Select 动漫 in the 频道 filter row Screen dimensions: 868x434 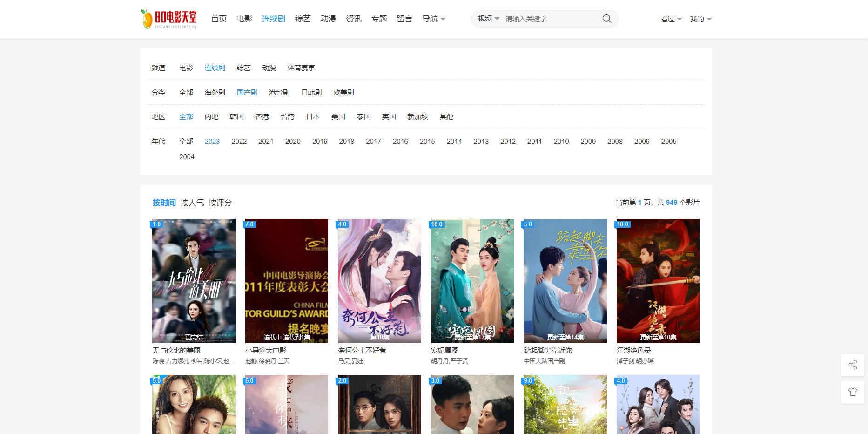click(269, 68)
